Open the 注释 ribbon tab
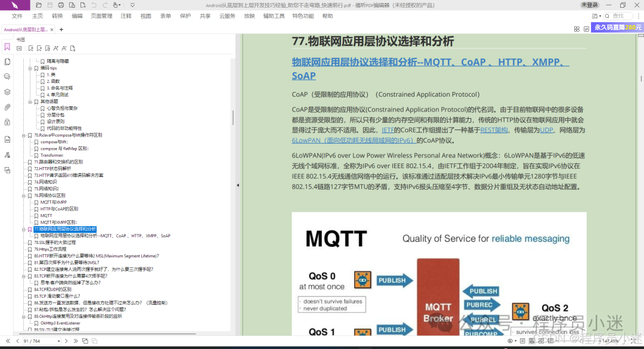 126,16
